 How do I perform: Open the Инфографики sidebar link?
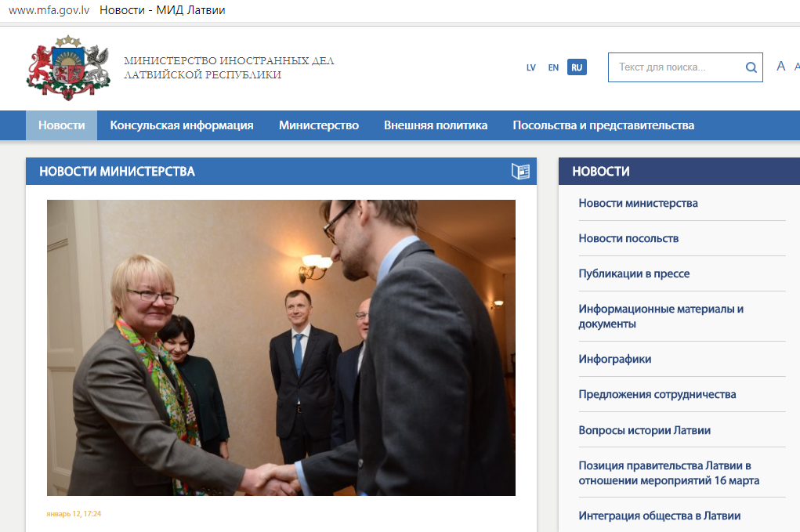coord(615,359)
